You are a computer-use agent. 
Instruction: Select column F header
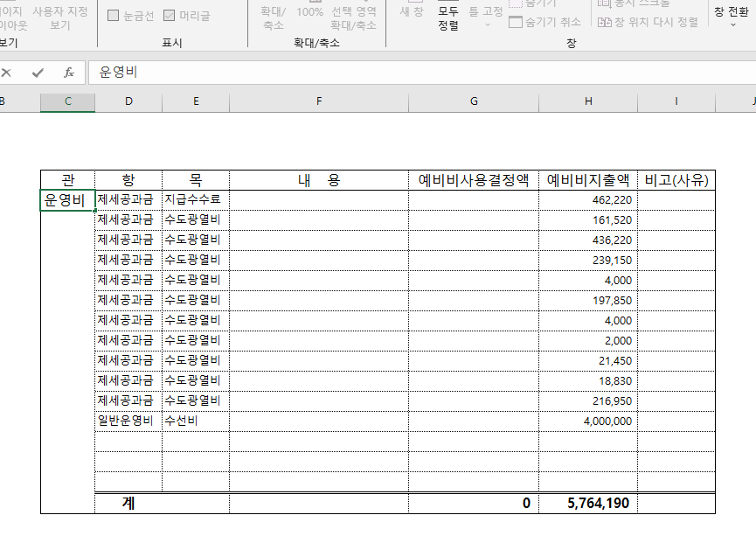(319, 101)
